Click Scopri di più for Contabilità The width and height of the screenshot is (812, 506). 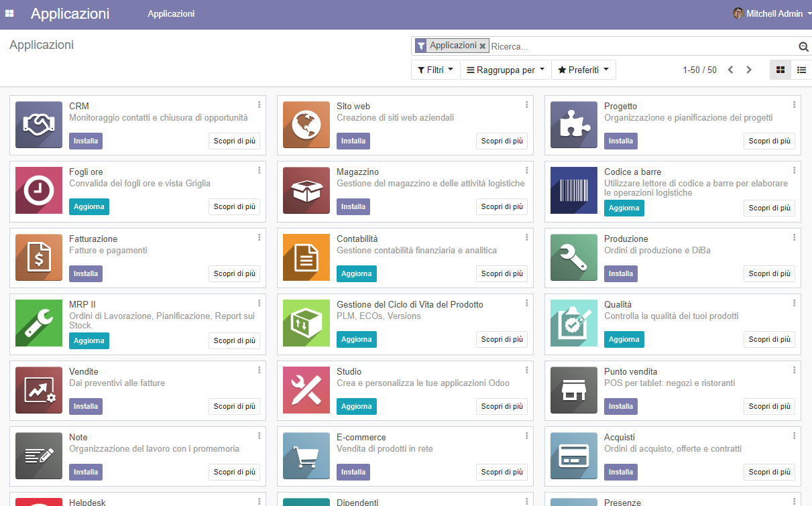pyautogui.click(x=502, y=273)
